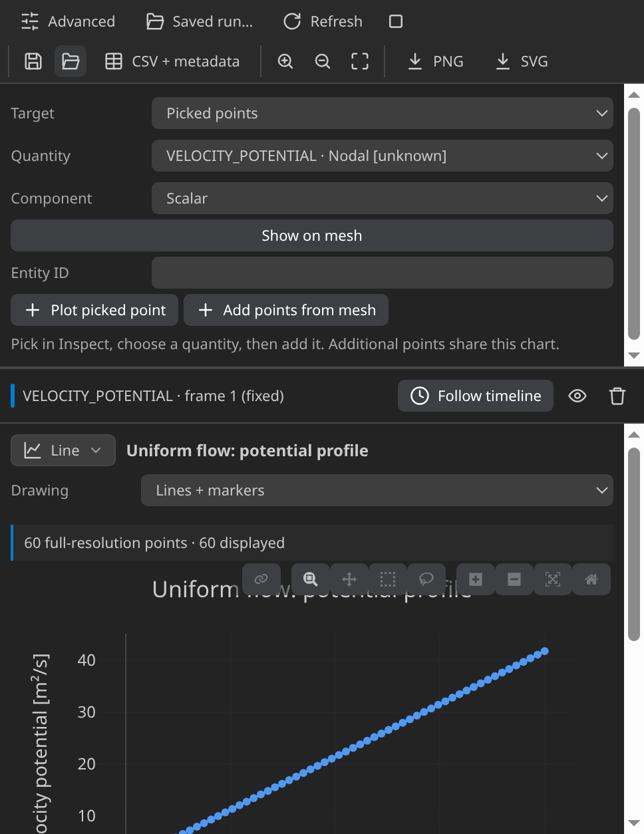
Task: Click '60 full-resolution points · 60 displayed' text
Action: (x=154, y=543)
